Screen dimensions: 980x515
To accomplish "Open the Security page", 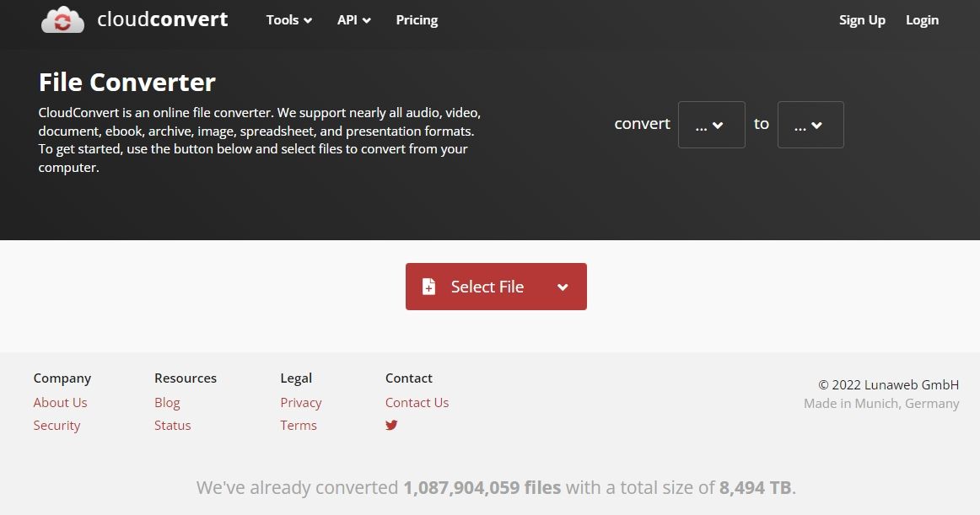I will tap(57, 425).
